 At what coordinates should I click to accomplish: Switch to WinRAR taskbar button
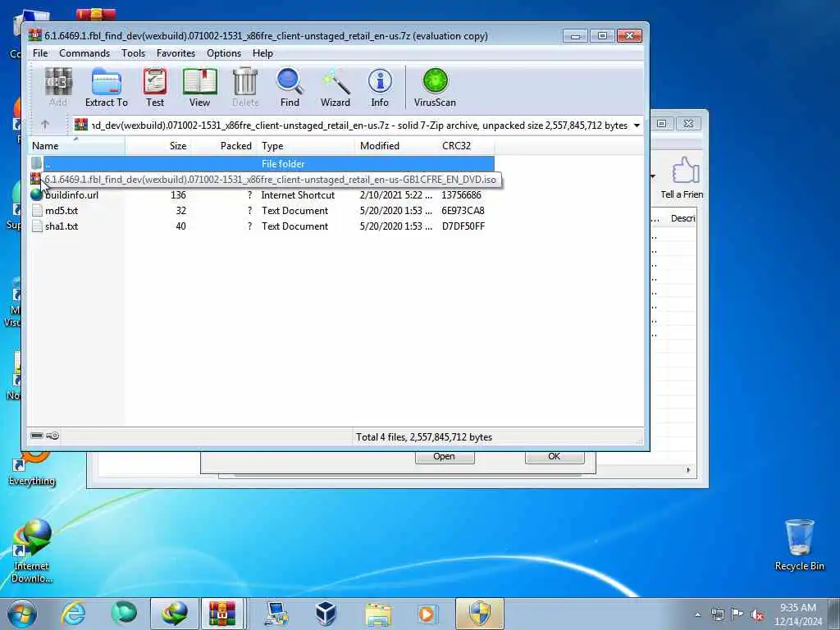tap(222, 614)
